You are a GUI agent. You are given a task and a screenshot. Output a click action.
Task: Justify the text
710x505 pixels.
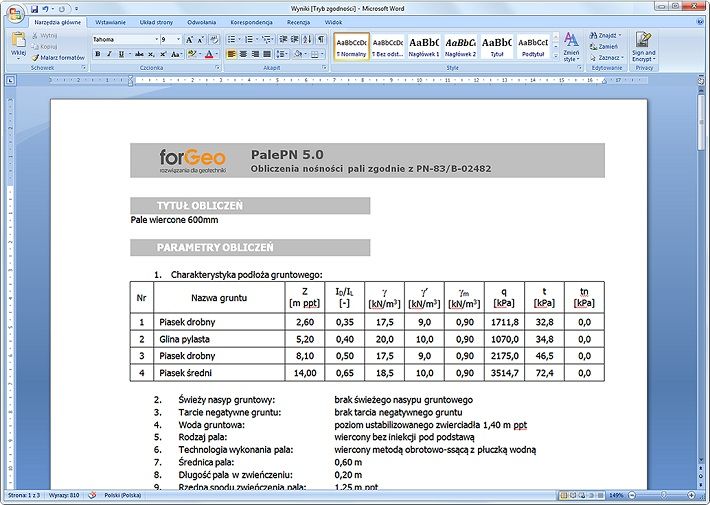click(x=267, y=54)
